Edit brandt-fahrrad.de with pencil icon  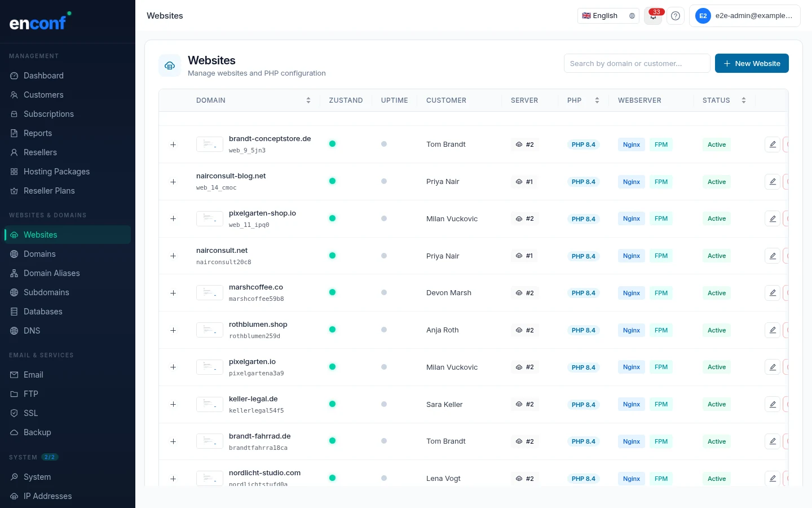[773, 441]
